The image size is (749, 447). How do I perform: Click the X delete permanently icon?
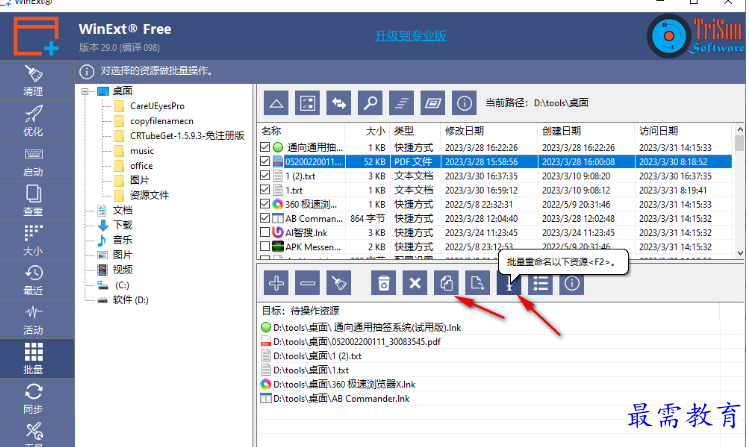point(414,283)
